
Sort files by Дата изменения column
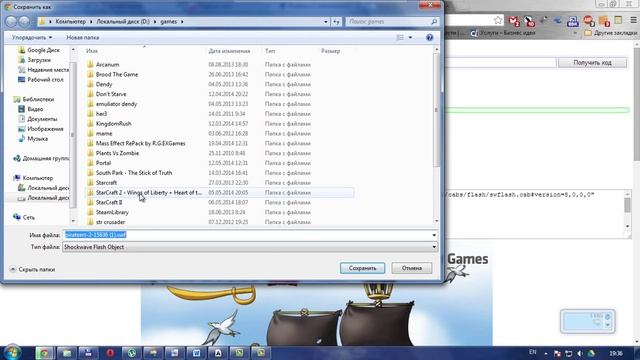point(229,51)
